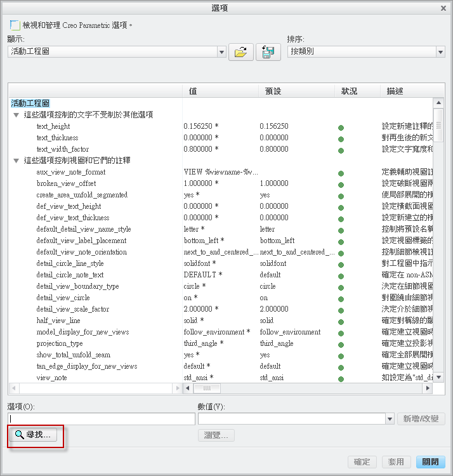Screen dimensions: 453x476
Task: Select the def_view_text_height option
Action: (69, 206)
